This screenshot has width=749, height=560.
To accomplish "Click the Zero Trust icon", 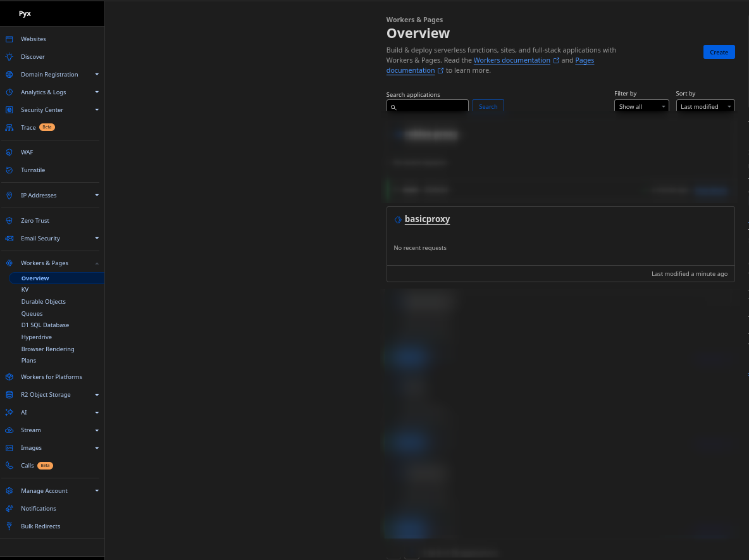I will click(9, 221).
